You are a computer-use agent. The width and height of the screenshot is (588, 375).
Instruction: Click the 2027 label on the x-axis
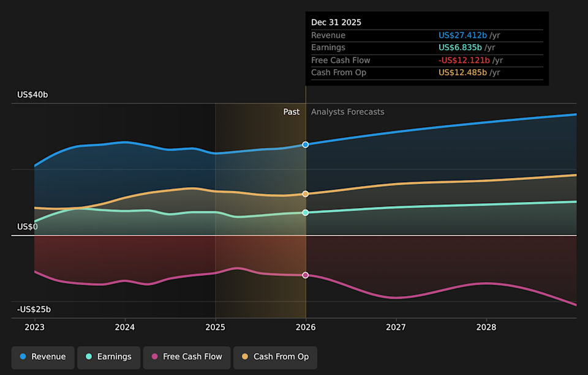(x=396, y=327)
